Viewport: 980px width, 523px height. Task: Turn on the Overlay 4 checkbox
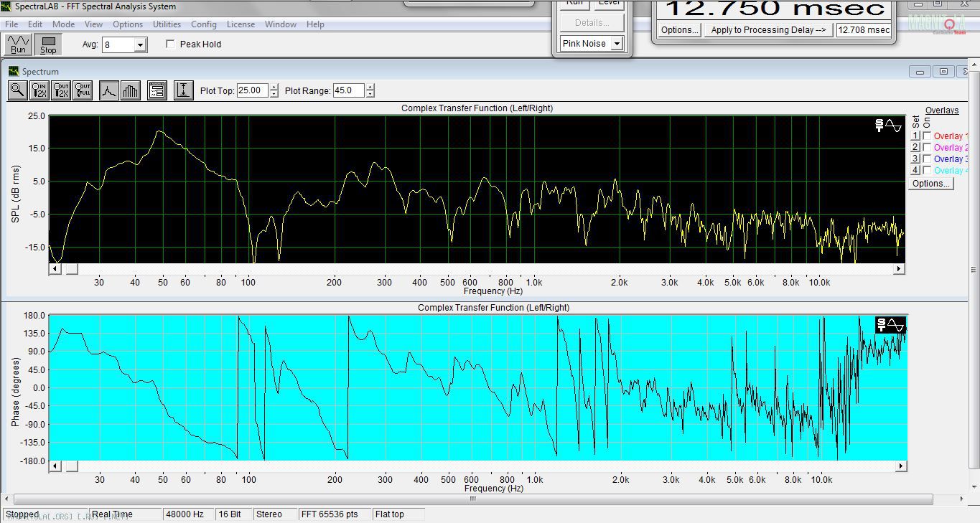pyautogui.click(x=927, y=171)
